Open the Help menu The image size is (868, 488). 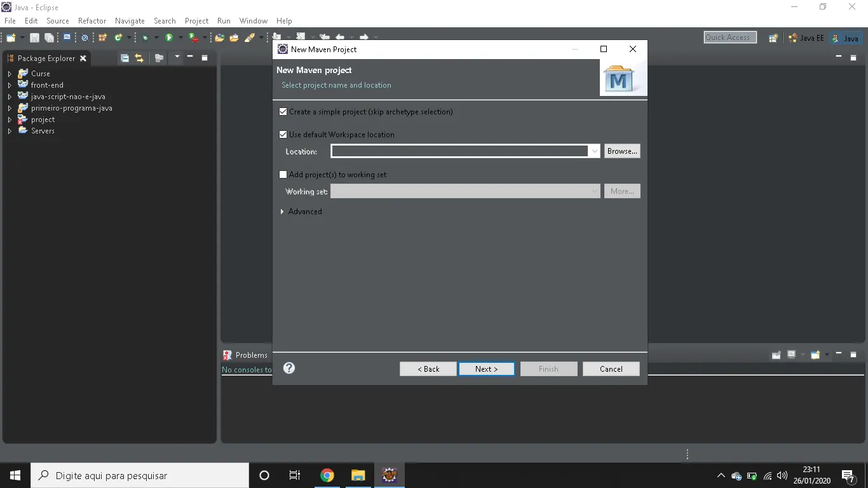click(x=284, y=21)
